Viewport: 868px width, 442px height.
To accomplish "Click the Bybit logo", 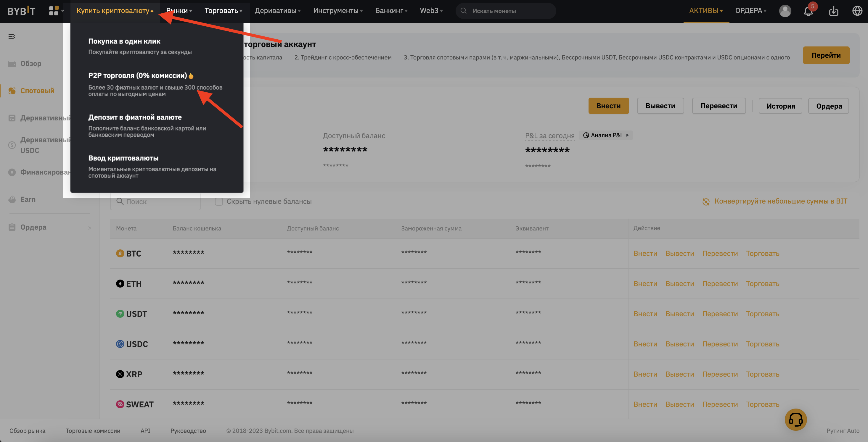I will pos(21,11).
